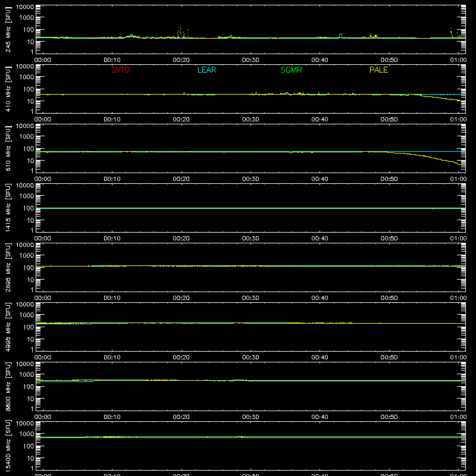Select the 4995 MHz [SFU] axis title
This screenshot has width=476, height=476.
(8, 327)
